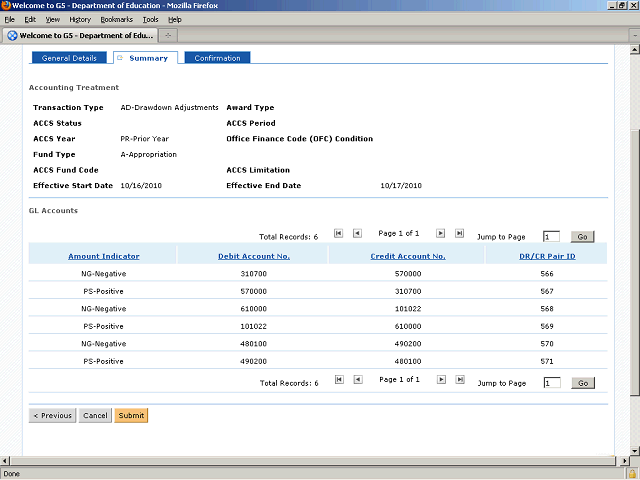Click previous page arrow in bottom pagination
This screenshot has height=480, width=640.
357,380
